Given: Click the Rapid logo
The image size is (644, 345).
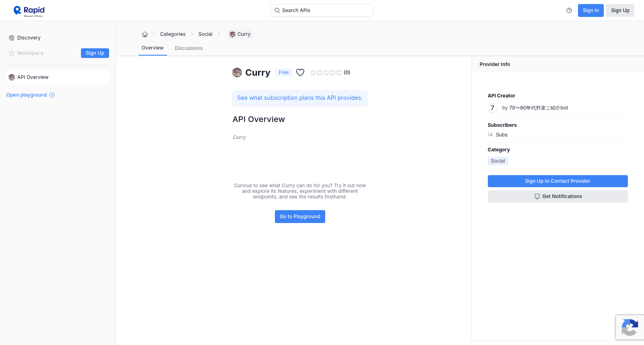Looking at the screenshot, I should pyautogui.click(x=29, y=11).
